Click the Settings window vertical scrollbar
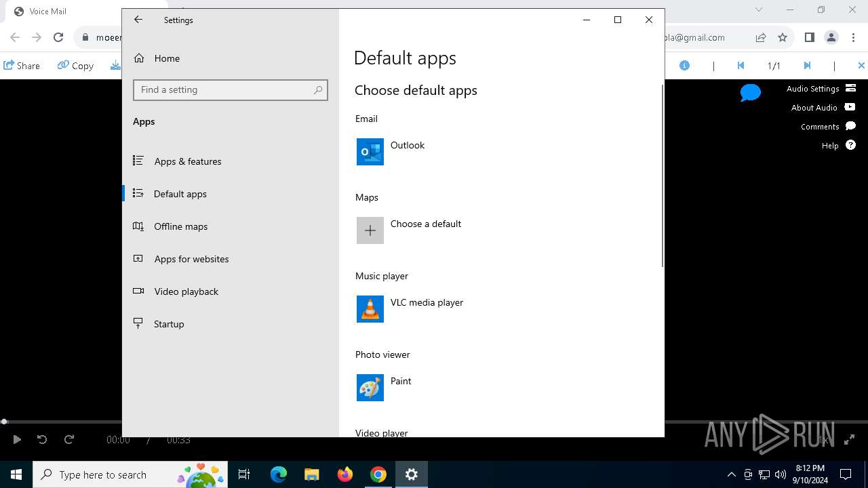Image resolution: width=868 pixels, height=488 pixels. pos(663,176)
